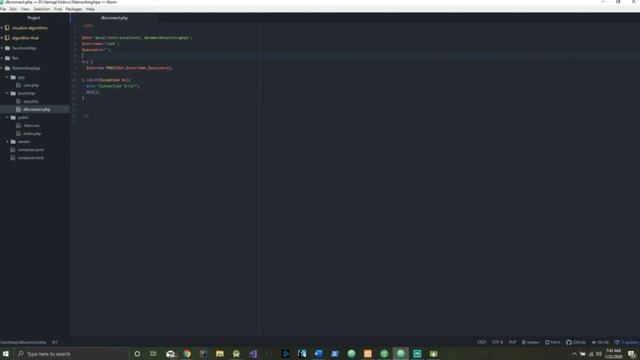This screenshot has width=640, height=360.
Task: Open Google Chrome from taskbar
Action: pyautogui.click(x=187, y=353)
